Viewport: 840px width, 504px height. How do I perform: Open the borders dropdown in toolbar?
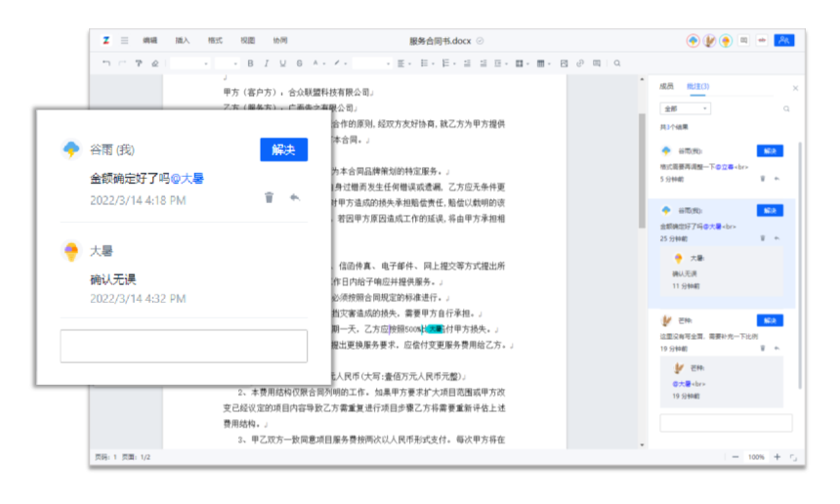point(523,63)
